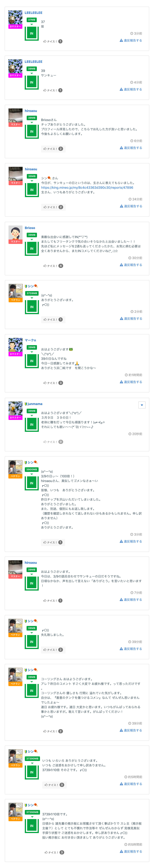Click warning icon on マークn's report link
155x868 pixels.
(x=121, y=382)
